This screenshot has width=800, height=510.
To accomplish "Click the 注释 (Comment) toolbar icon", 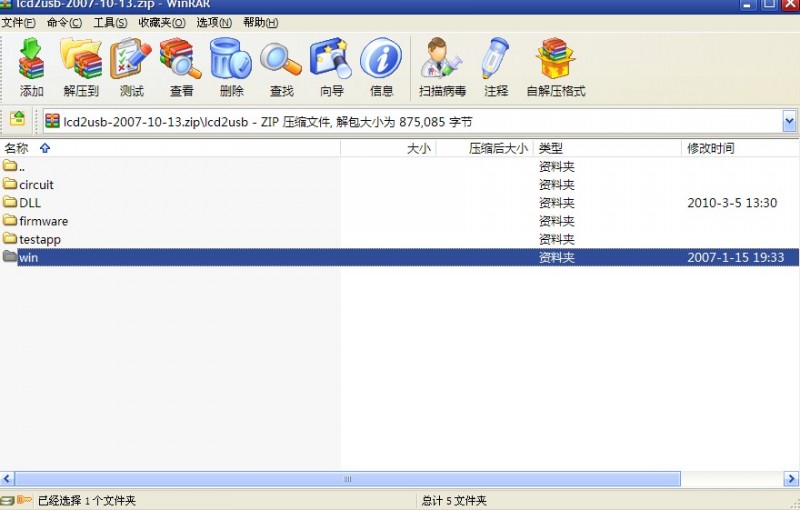I will 496,60.
